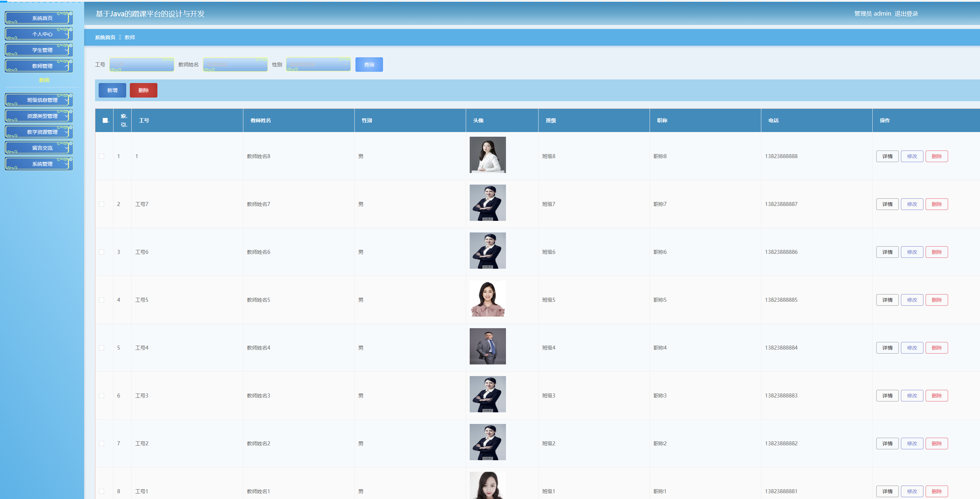Click 系统首页 breadcrumb link
980x499 pixels.
105,37
